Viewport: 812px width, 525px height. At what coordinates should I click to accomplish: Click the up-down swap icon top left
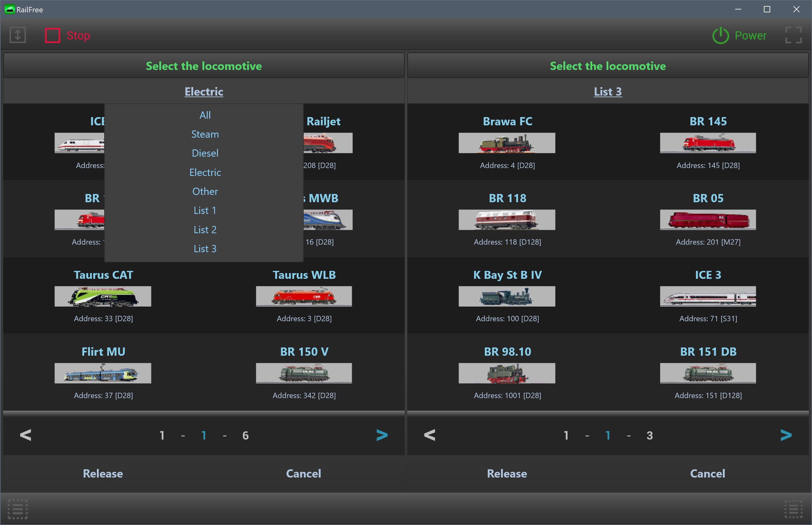pyautogui.click(x=18, y=35)
